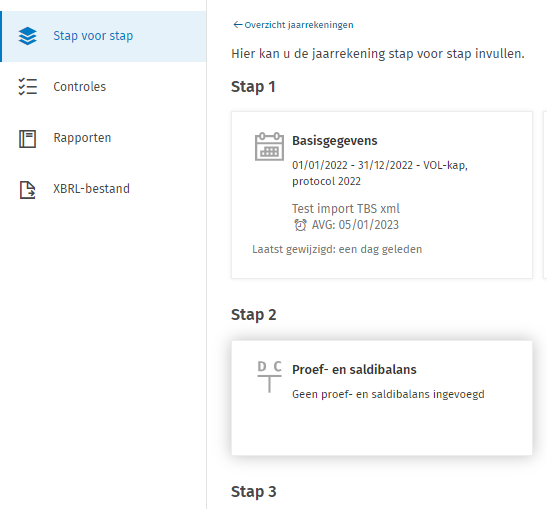Open the Basisgegevens card title
The image size is (547, 509).
click(335, 141)
